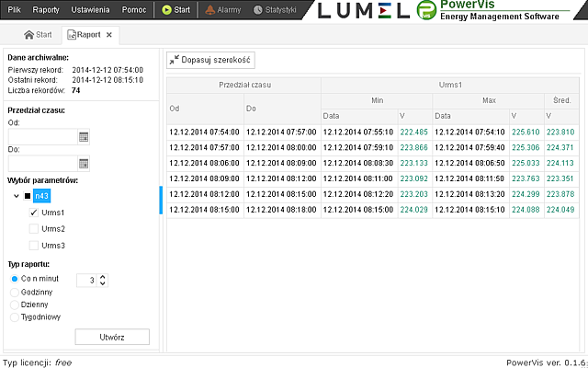Image resolution: width=588 pixels, height=368 pixels.
Task: Open Statystyki from the toolbar
Action: point(275,10)
